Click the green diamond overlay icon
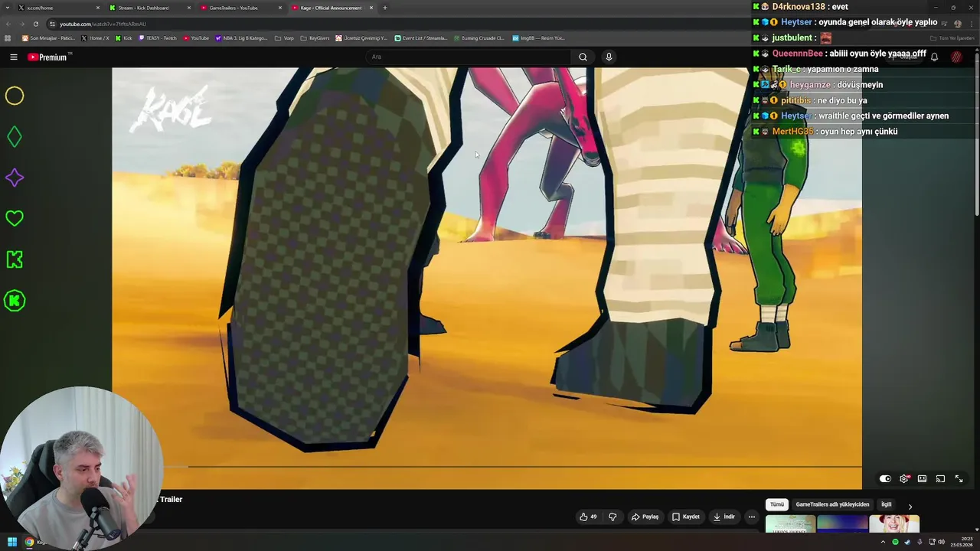 [15, 137]
